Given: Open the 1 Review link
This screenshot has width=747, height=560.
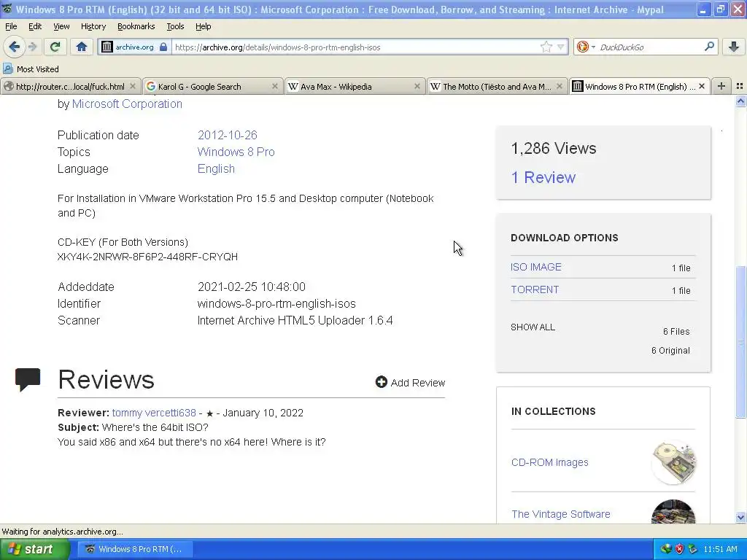Looking at the screenshot, I should click(543, 177).
